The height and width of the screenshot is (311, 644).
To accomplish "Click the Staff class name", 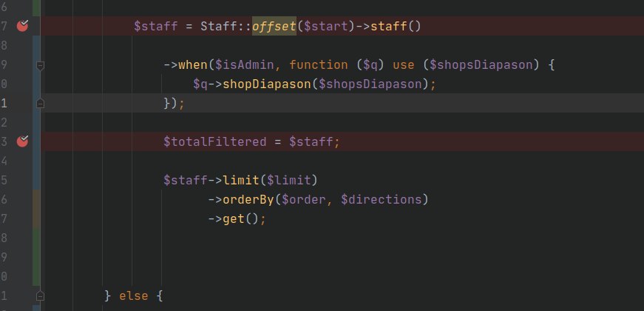I will click(x=219, y=27).
